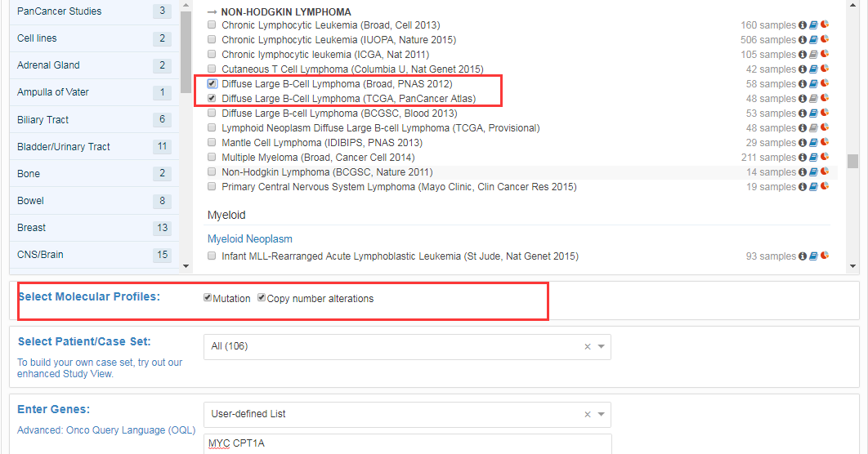
Task: Click the Myeloid Neoplasm link
Action: (249, 239)
